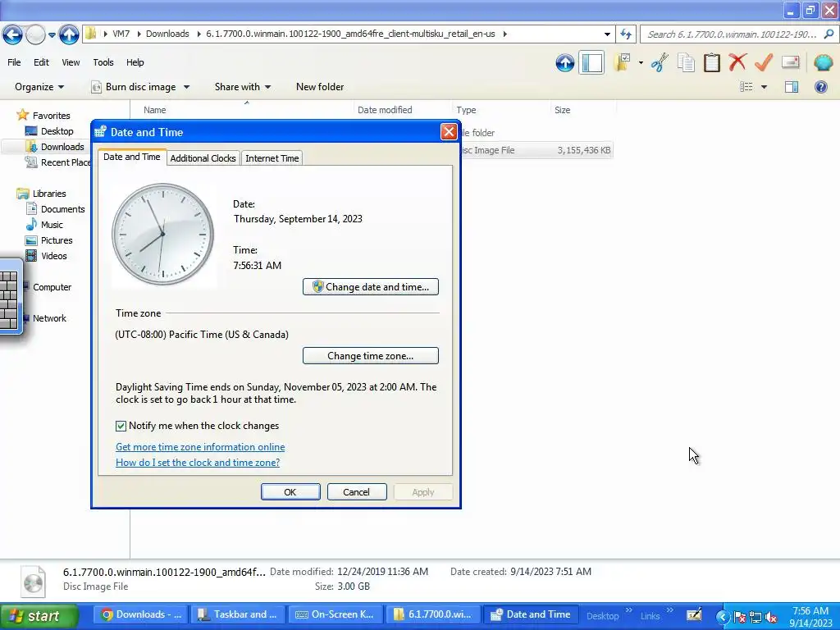
Task: Click the Explorer search input field
Action: [733, 34]
